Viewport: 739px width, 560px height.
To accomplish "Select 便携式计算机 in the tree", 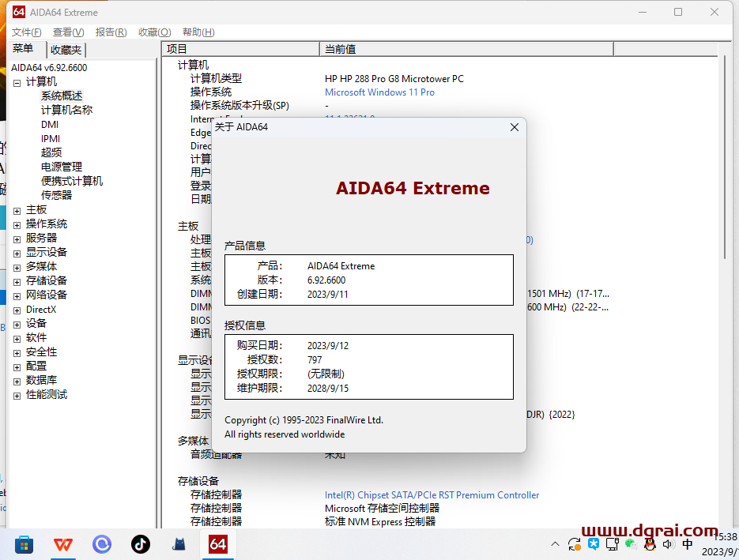I will point(72,181).
